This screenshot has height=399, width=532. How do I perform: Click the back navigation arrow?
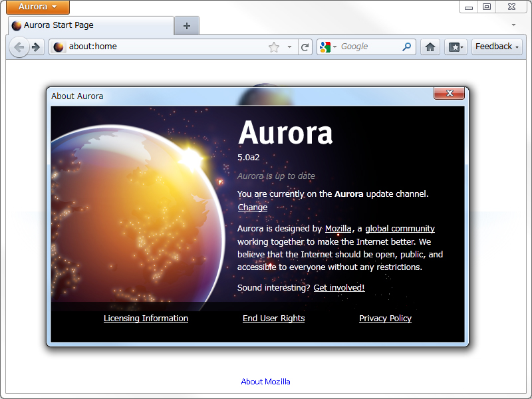(x=20, y=47)
